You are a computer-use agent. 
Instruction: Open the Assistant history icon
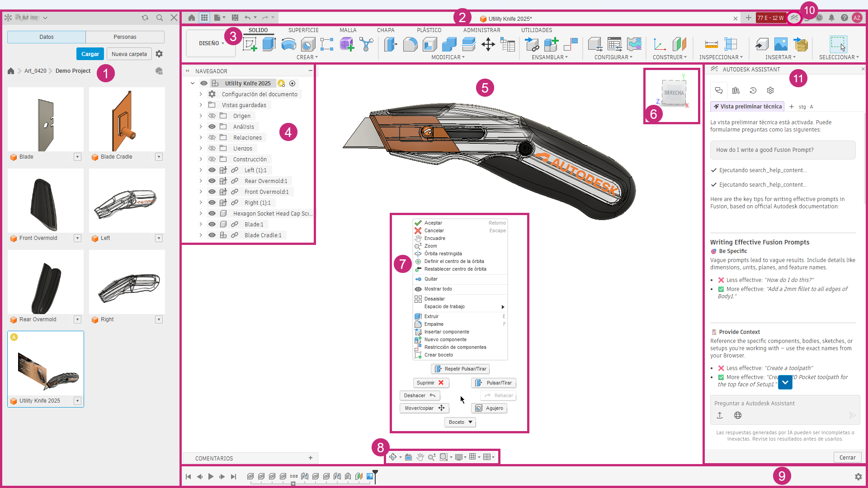pyautogui.click(x=753, y=90)
